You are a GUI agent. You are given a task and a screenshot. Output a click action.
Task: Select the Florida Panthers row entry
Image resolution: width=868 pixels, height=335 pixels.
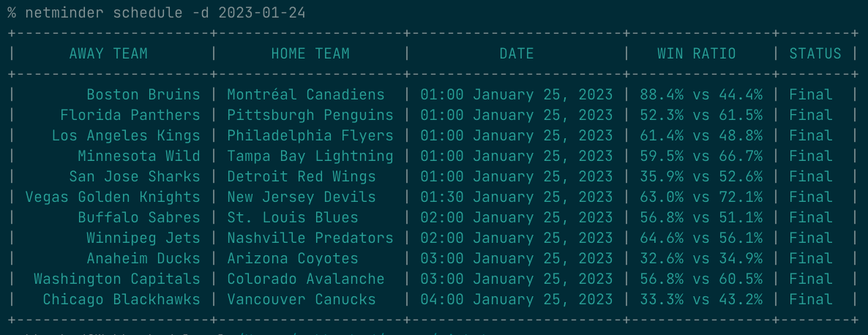click(x=130, y=115)
